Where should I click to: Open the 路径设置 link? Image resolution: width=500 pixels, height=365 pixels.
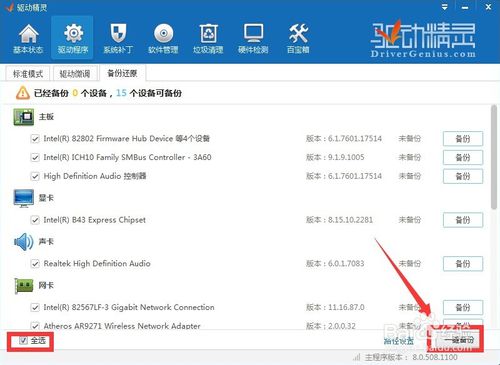point(399,341)
